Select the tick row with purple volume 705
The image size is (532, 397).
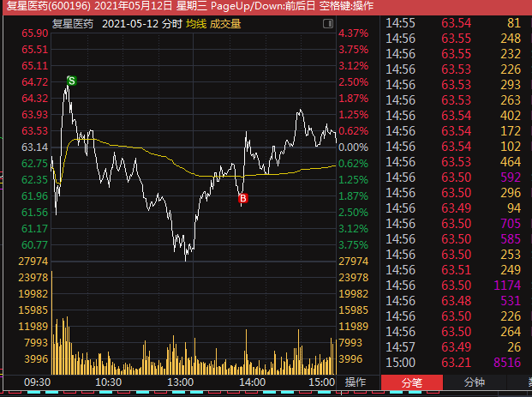(453, 224)
